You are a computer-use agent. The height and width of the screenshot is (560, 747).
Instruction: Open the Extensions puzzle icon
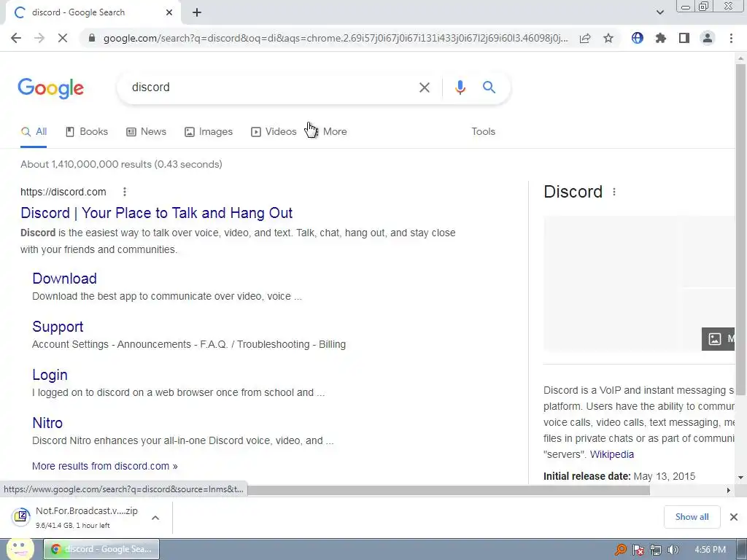point(661,38)
